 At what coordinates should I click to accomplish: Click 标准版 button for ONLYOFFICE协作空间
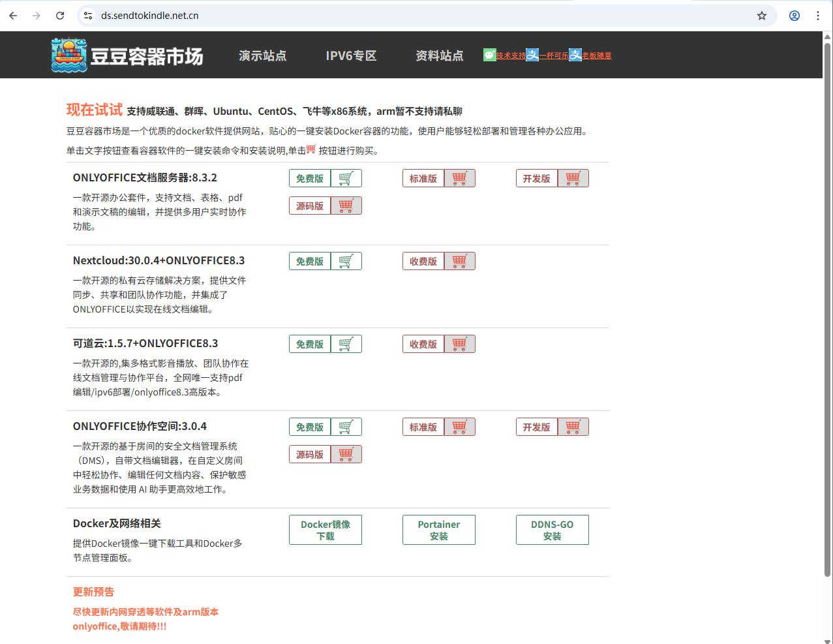point(423,427)
